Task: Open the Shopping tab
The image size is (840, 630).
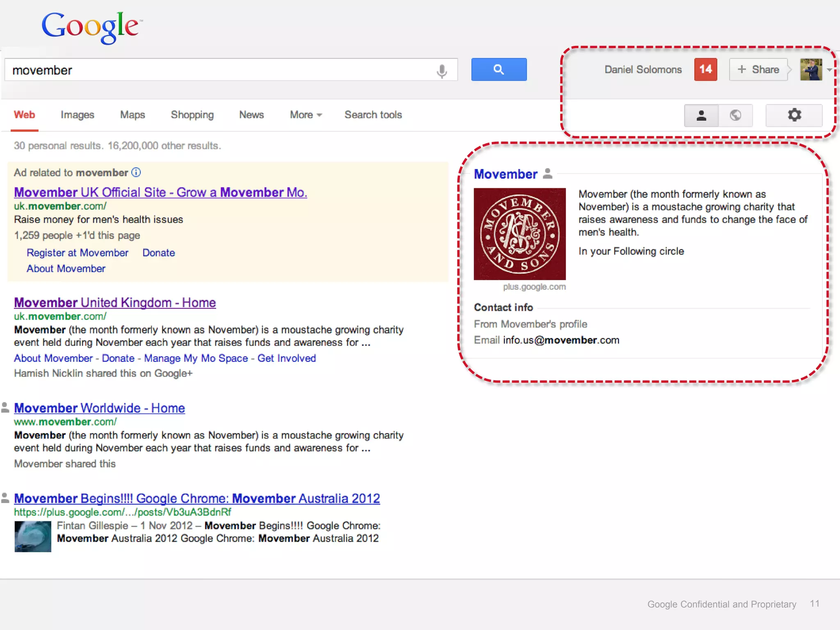Action: pos(192,115)
